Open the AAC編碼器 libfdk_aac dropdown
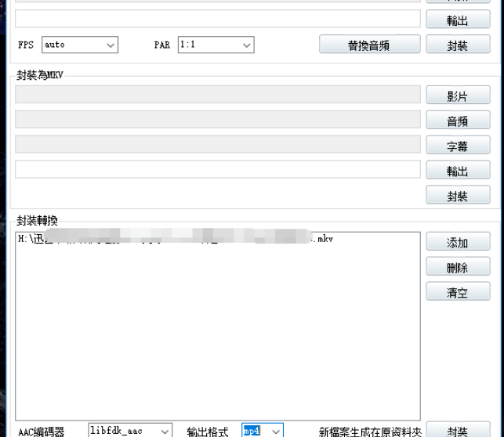The width and height of the screenshot is (504, 437). tap(130, 431)
